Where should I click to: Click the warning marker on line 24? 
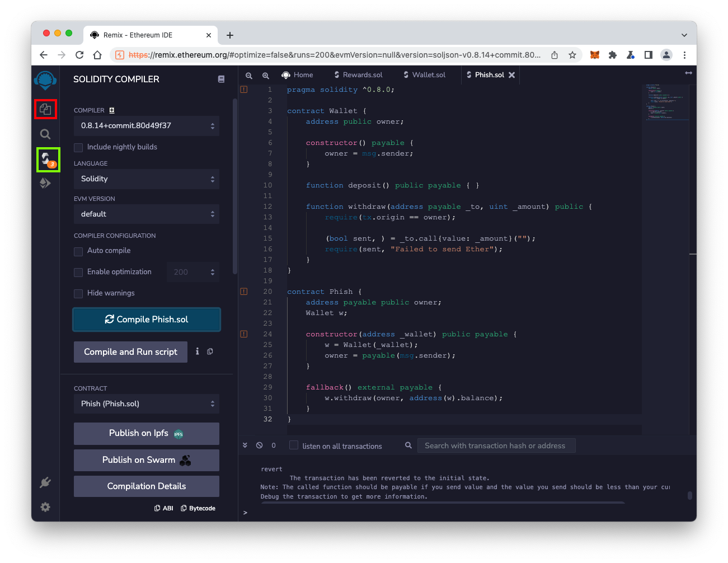point(244,334)
